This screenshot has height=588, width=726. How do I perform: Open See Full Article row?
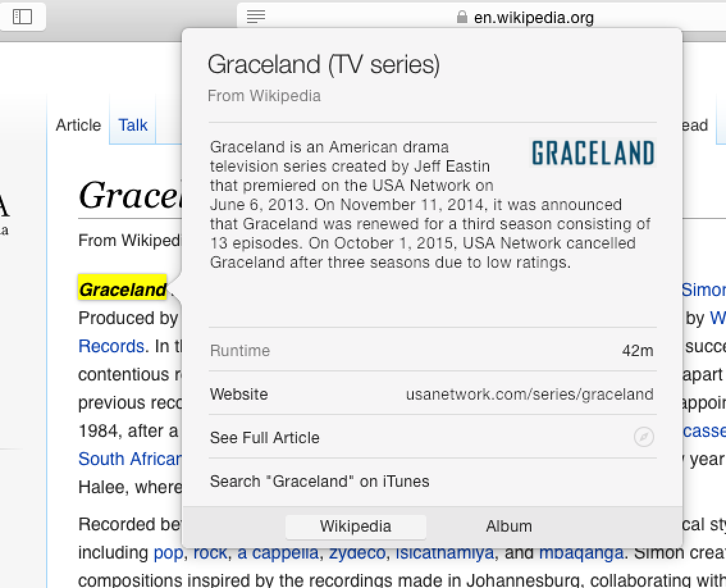click(432, 437)
